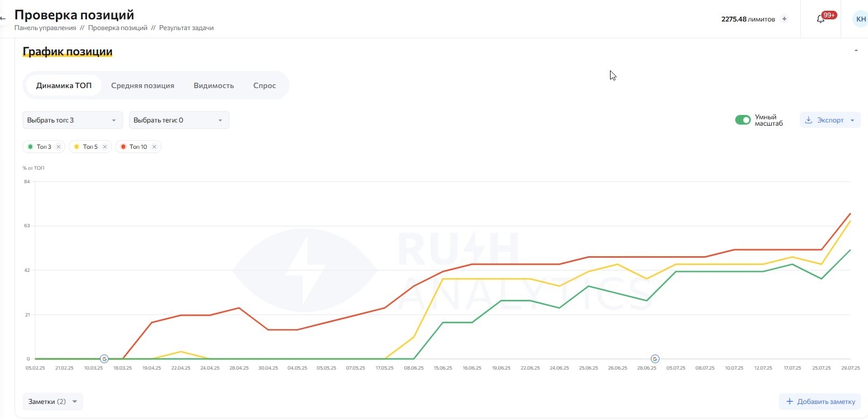This screenshot has height=419, width=868.
Task: Click the 15.06.25 date label
Action: tap(443, 368)
